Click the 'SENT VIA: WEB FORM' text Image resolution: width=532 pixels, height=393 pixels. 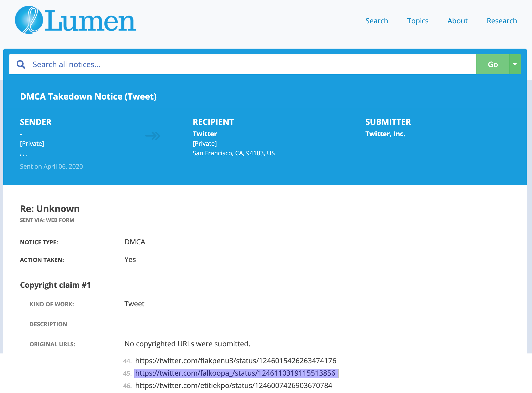47,220
